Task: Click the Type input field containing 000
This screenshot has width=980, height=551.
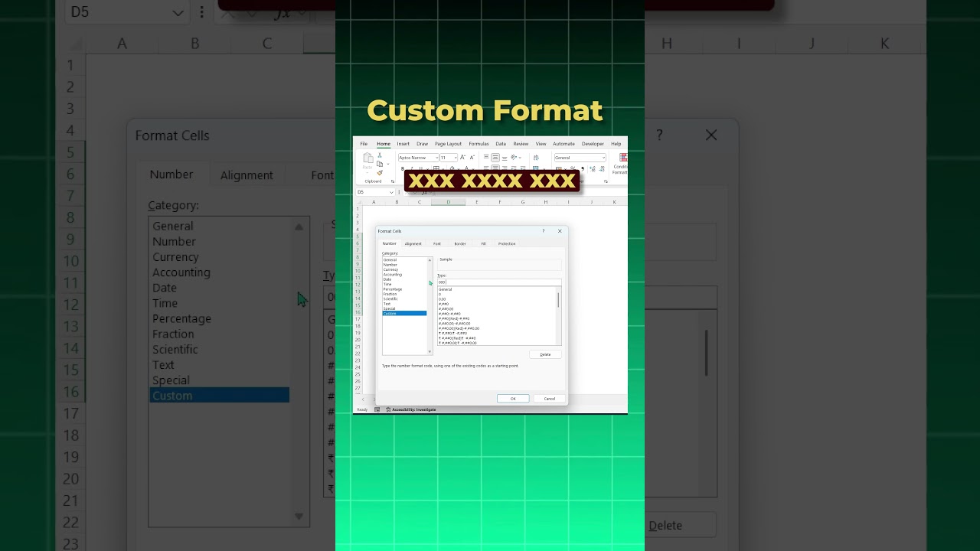Action: point(499,282)
